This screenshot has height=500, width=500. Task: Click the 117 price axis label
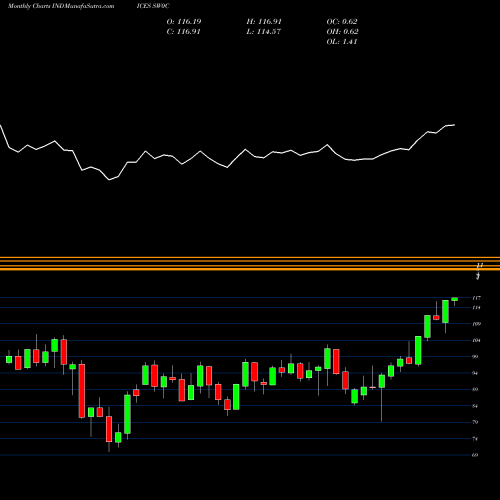477,298
